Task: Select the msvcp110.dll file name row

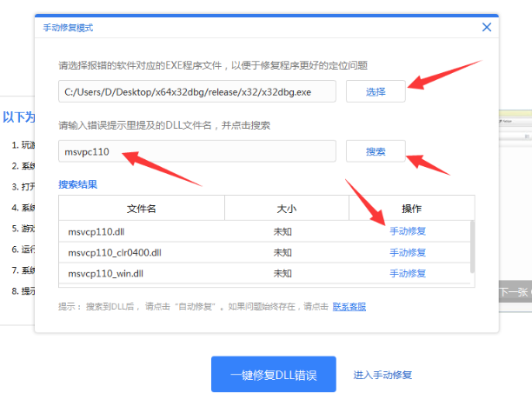Action: pos(96,231)
